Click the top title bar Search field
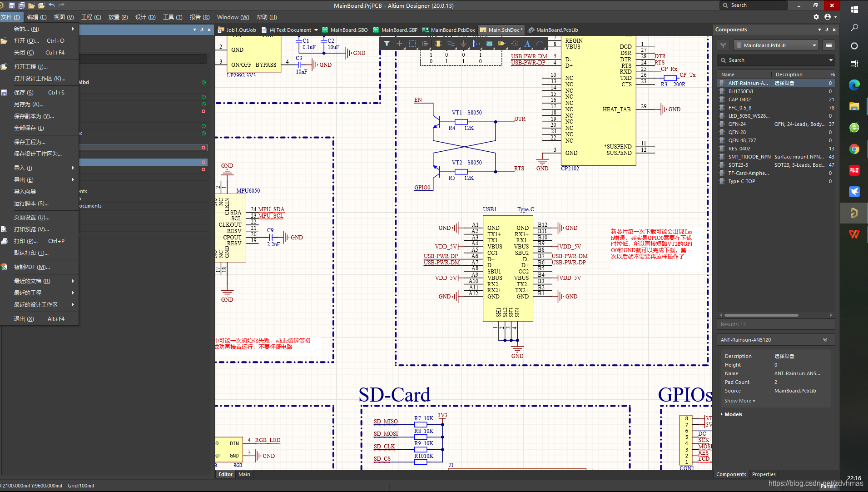 pyautogui.click(x=753, y=5)
